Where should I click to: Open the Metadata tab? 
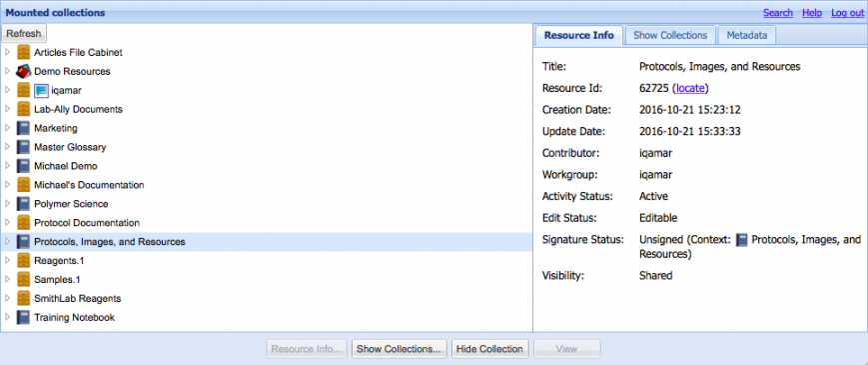pos(747,35)
